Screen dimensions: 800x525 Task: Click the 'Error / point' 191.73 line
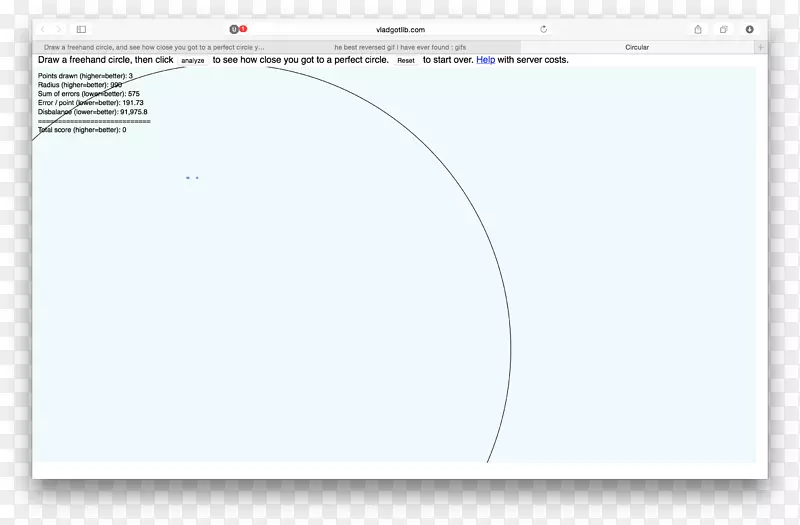coord(91,103)
